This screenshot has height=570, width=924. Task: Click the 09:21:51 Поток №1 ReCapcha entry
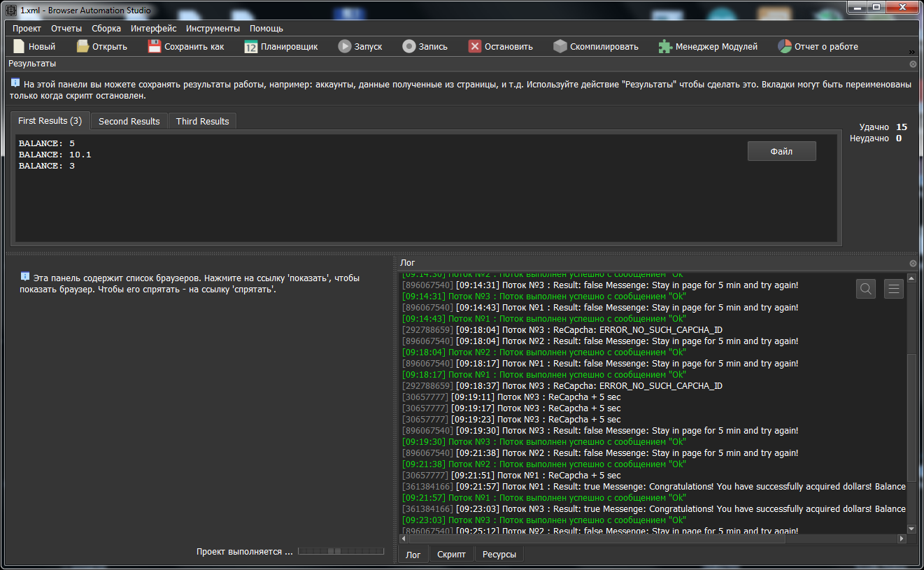[511, 475]
